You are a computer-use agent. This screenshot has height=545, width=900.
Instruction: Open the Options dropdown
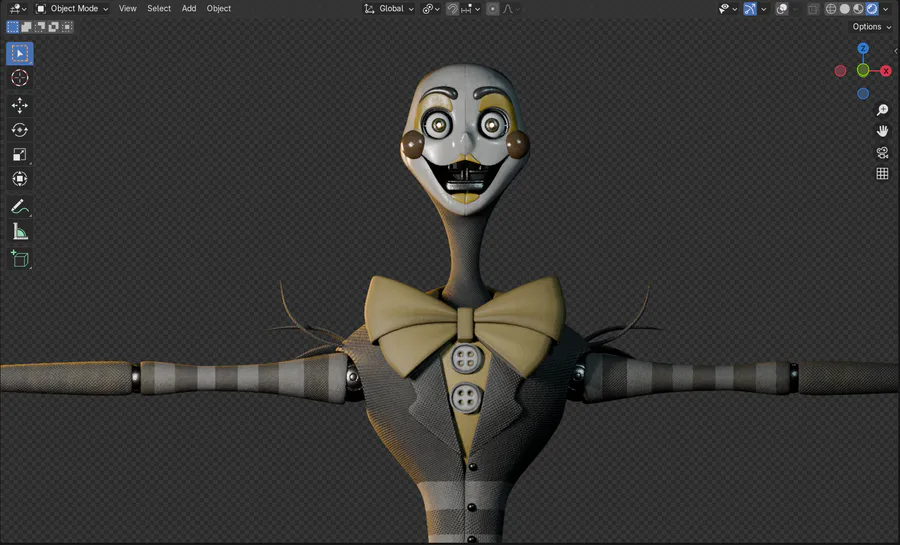(871, 26)
